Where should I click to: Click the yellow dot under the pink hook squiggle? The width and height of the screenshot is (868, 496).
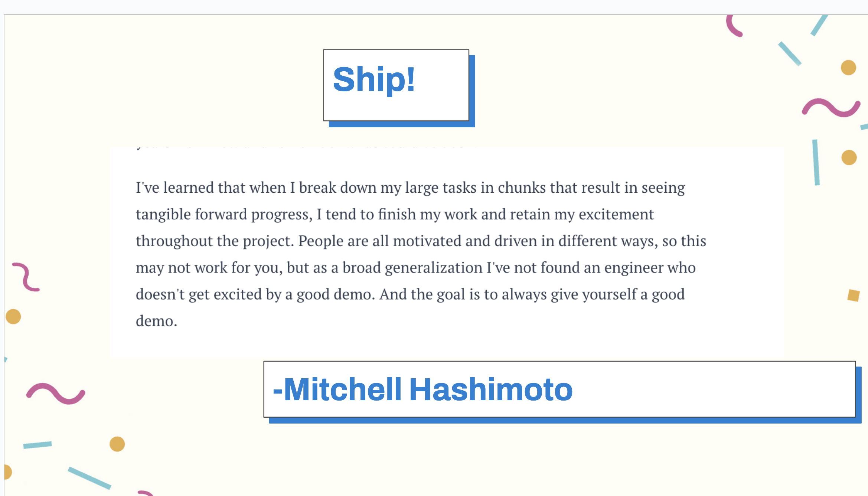13,317
